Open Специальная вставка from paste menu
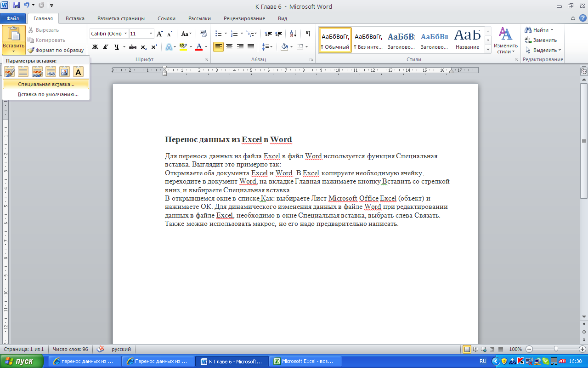 point(45,84)
